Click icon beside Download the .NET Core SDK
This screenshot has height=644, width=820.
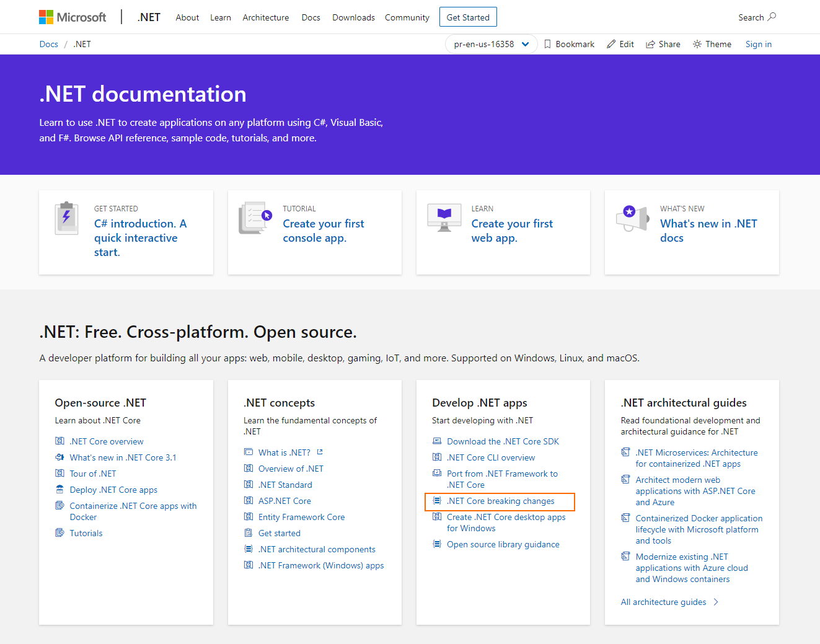437,441
